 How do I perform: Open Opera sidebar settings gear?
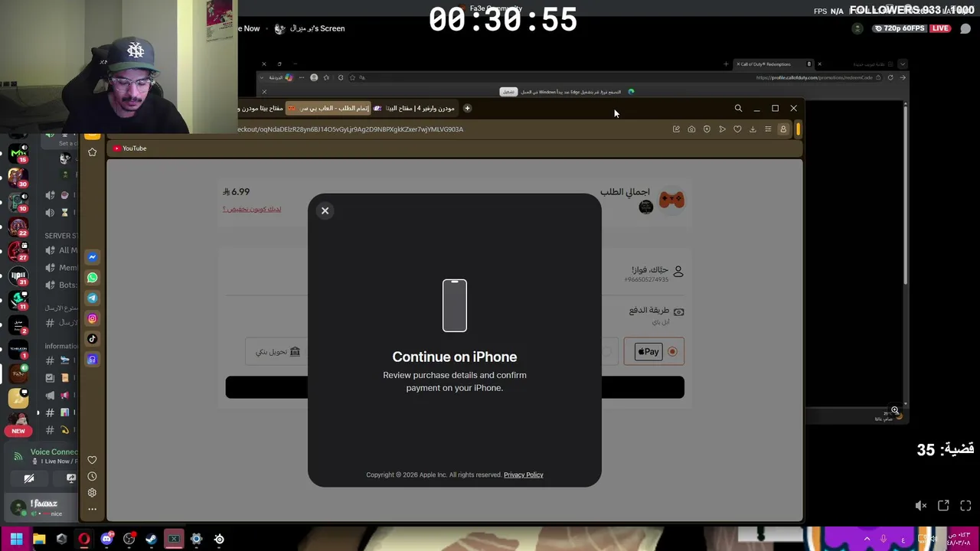92,493
